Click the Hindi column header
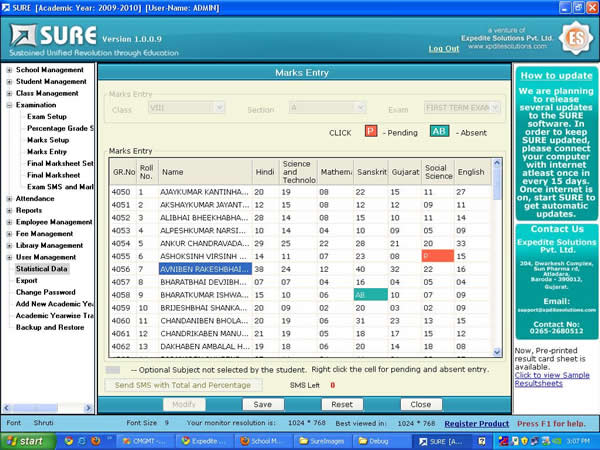Screen dimensions: 600x450 (266, 172)
